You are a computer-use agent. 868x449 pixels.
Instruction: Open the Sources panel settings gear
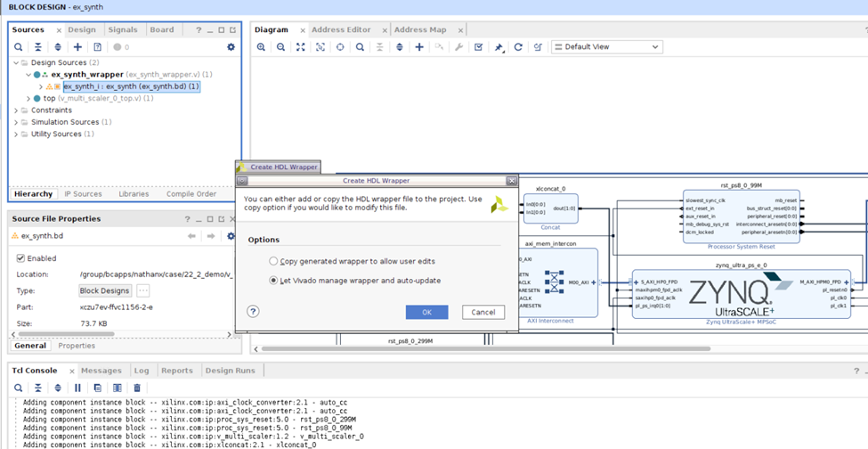point(231,47)
